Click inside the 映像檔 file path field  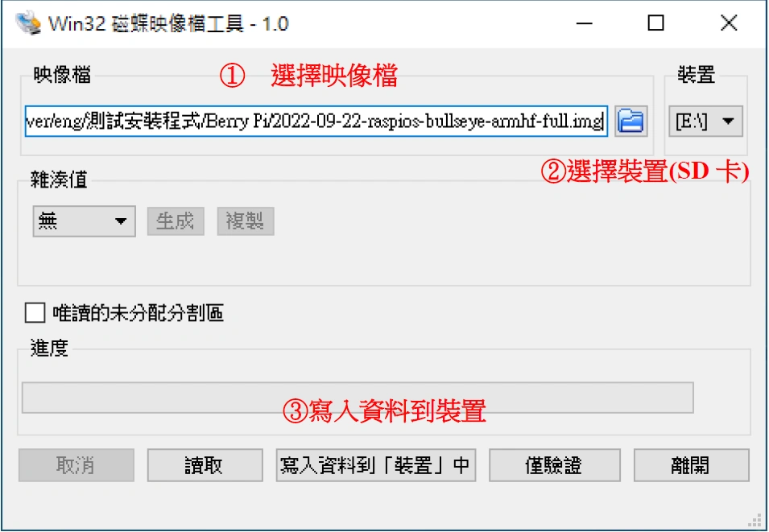316,121
